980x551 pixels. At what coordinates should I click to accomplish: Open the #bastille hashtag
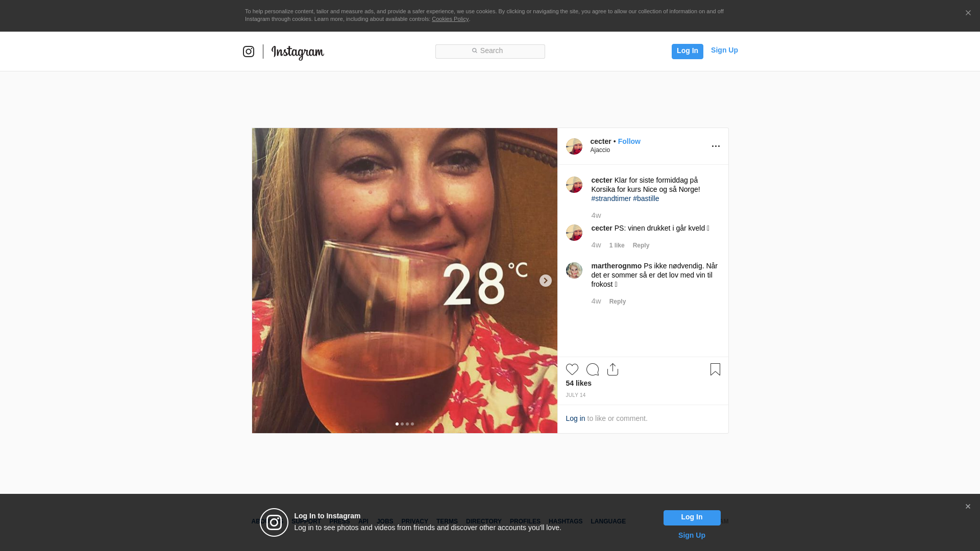(x=646, y=198)
